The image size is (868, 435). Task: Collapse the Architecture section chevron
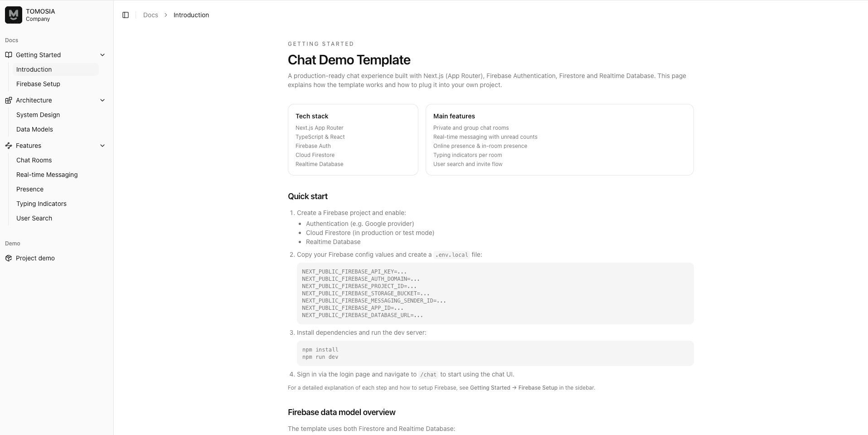coord(102,100)
